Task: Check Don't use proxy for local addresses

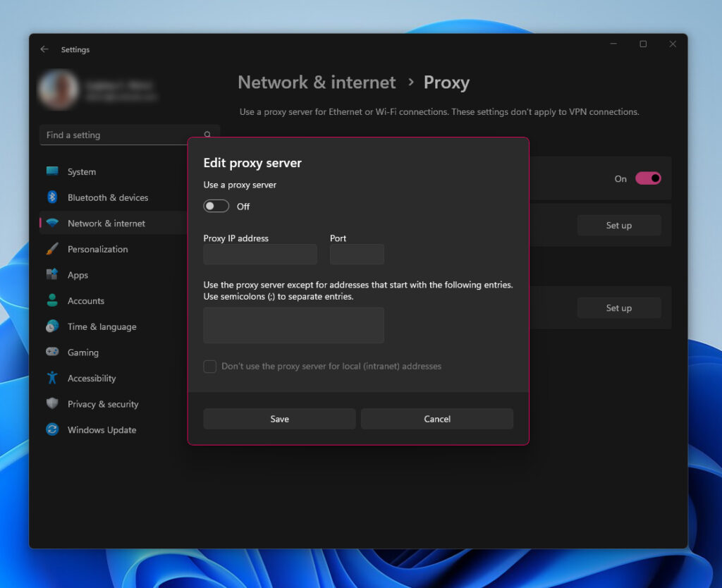Action: coord(210,367)
